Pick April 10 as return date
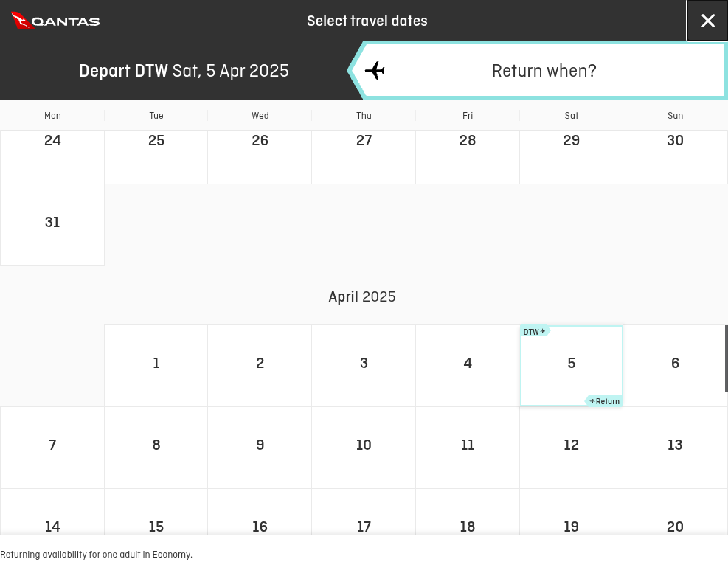 click(x=364, y=448)
